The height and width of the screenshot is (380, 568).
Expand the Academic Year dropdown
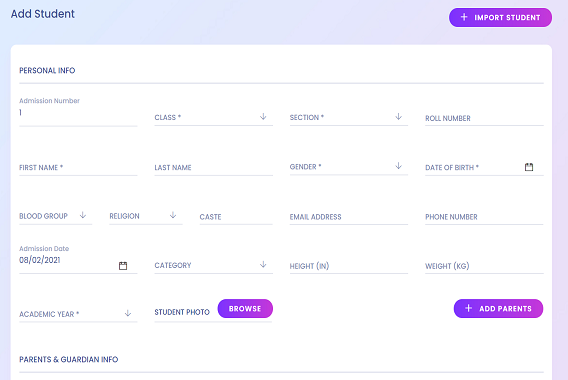[x=78, y=314]
